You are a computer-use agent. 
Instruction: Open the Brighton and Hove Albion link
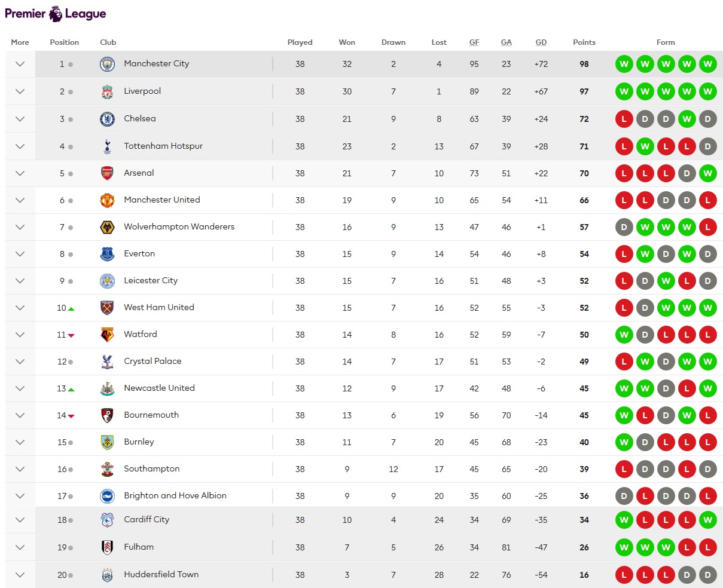[175, 495]
